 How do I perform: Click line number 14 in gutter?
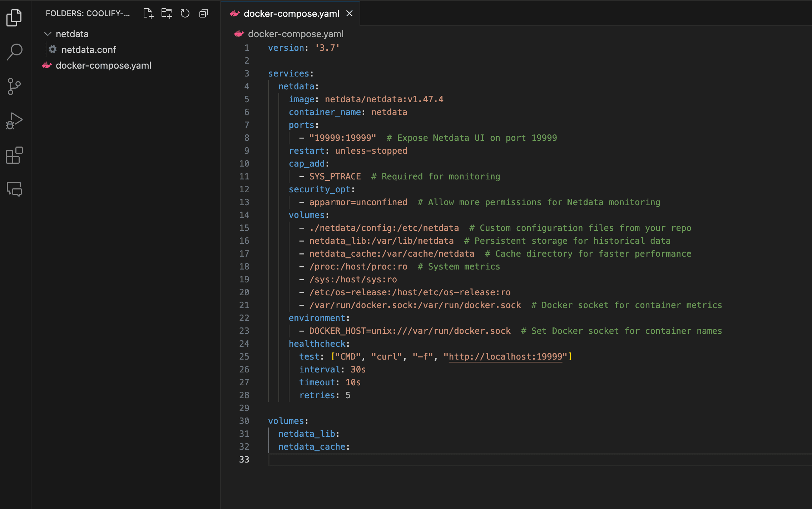point(244,215)
